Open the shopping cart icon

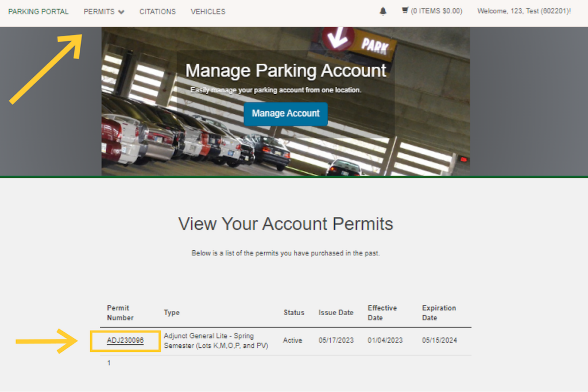405,11
